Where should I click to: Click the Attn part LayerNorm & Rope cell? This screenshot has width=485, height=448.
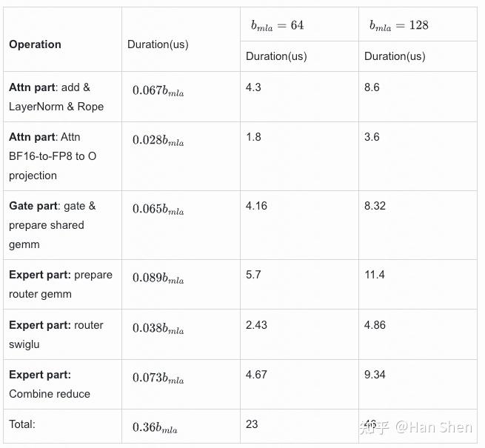62,97
